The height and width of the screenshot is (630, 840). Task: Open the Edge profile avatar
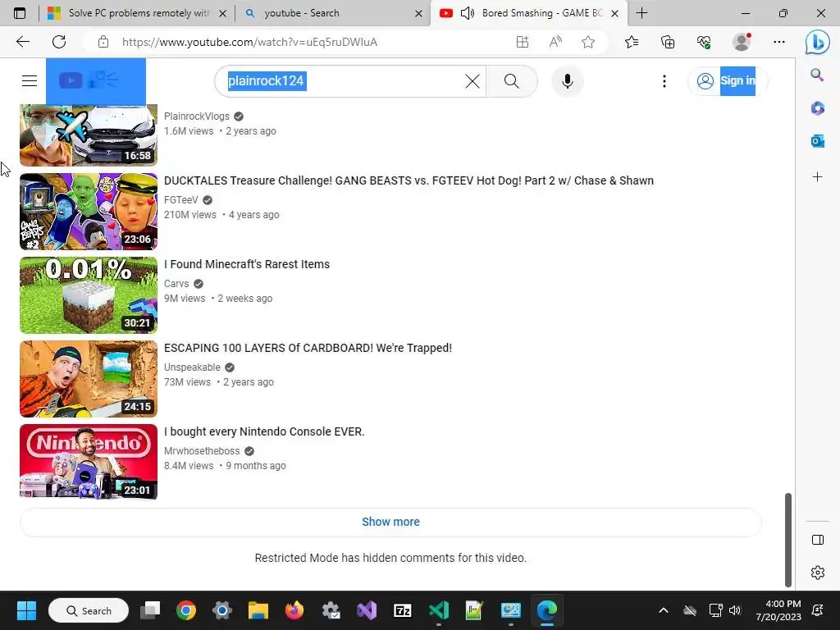[742, 42]
